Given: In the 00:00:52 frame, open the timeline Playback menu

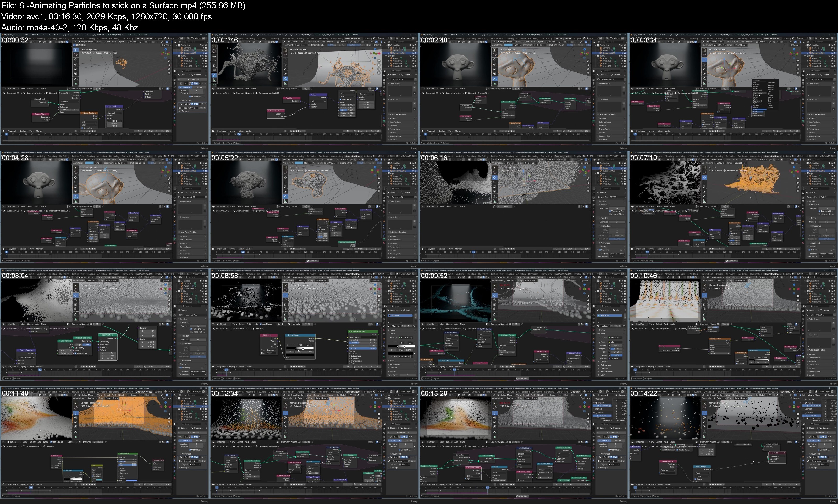Looking at the screenshot, I should coord(13,131).
